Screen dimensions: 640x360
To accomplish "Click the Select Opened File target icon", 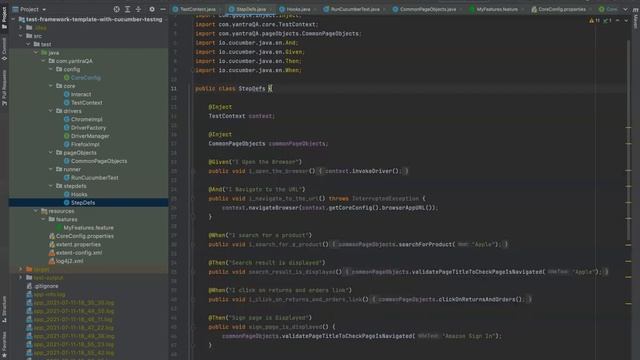I will [x=116, y=9].
